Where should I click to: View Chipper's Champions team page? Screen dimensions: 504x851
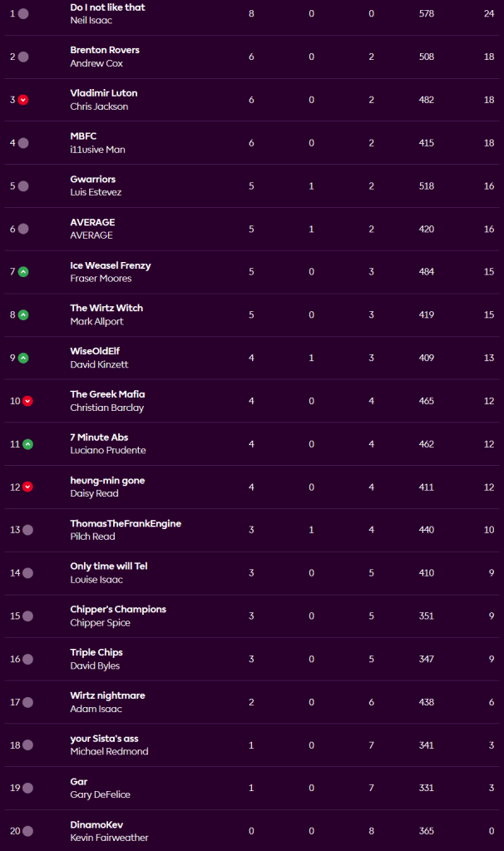(118, 609)
